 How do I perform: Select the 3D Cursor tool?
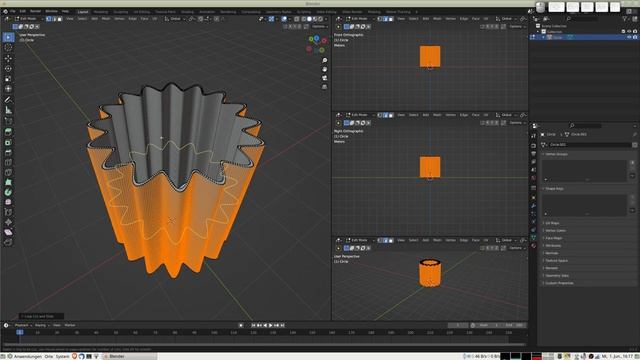pos(8,47)
